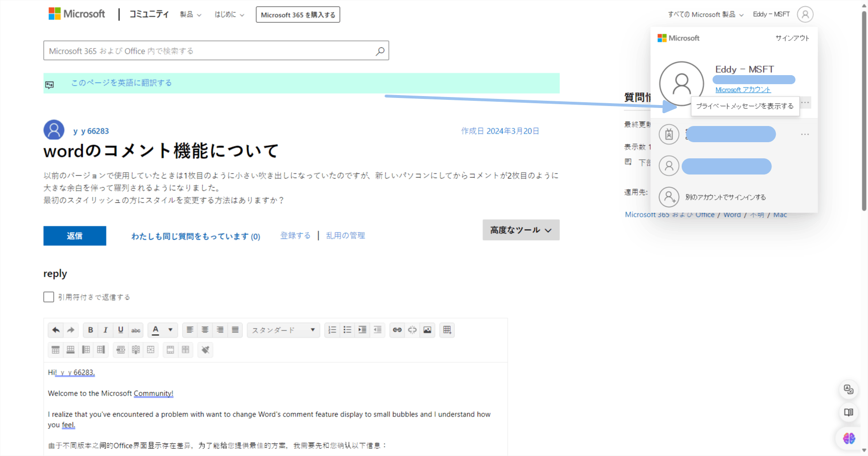Click the search magnifier icon
This screenshot has height=456, width=868.
pyautogui.click(x=380, y=51)
